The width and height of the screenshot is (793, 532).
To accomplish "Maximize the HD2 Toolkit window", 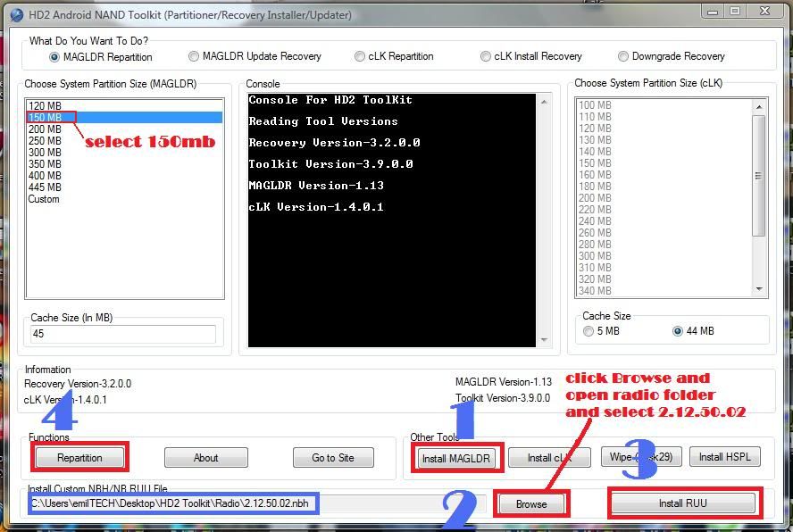I will (x=735, y=11).
